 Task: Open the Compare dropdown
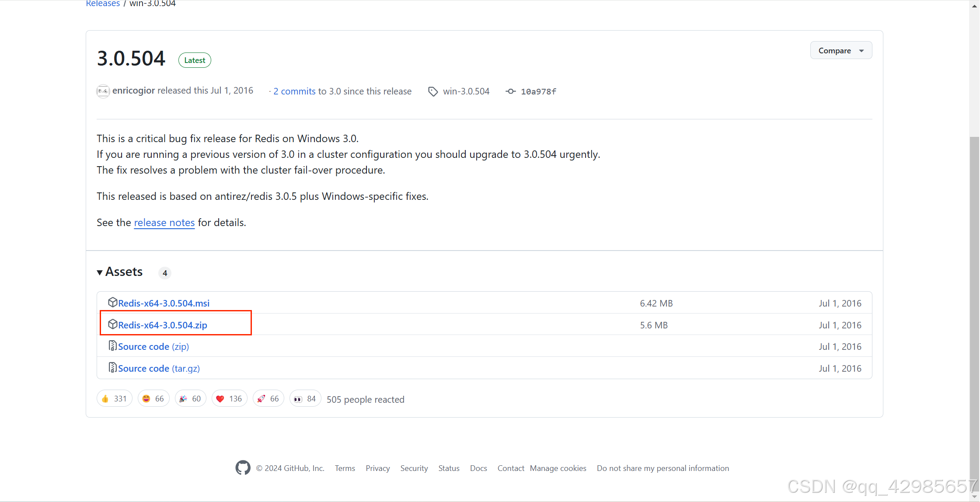pos(840,51)
